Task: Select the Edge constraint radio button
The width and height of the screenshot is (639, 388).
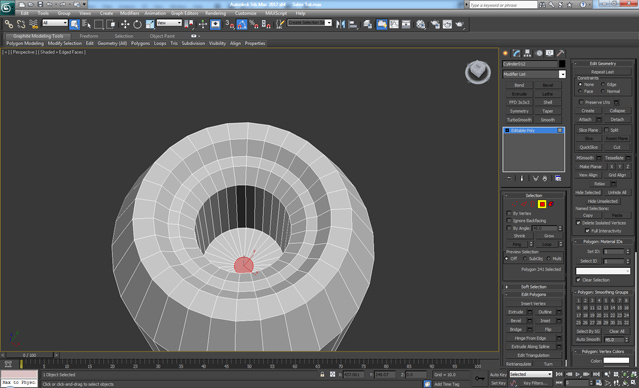Action: [x=603, y=84]
